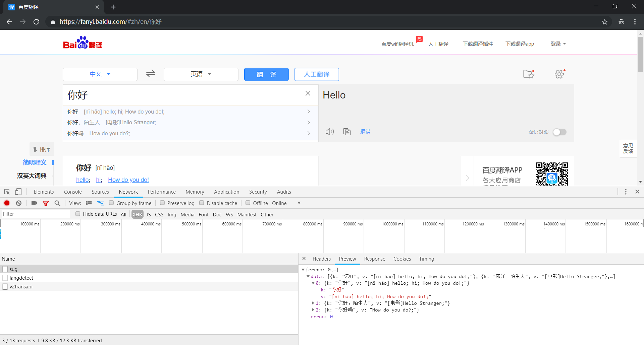Swap source and target languages
Image resolution: width=644 pixels, height=345 pixels.
pyautogui.click(x=151, y=73)
